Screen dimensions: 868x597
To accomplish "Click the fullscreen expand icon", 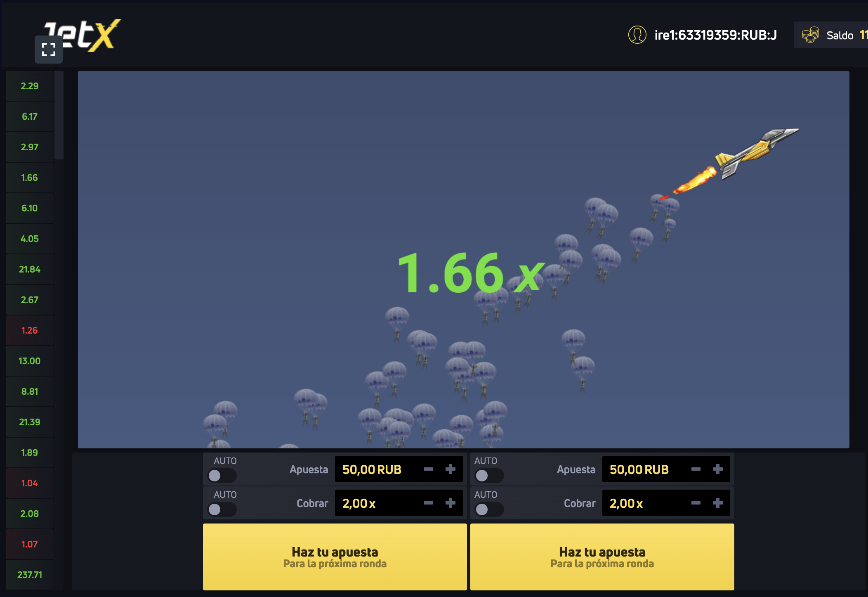I will [49, 50].
